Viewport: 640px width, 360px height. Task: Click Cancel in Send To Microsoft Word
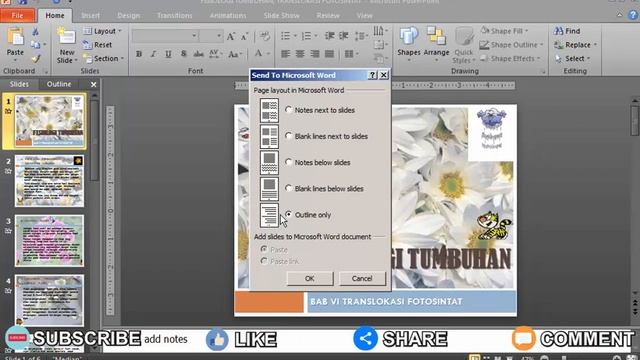(x=362, y=278)
